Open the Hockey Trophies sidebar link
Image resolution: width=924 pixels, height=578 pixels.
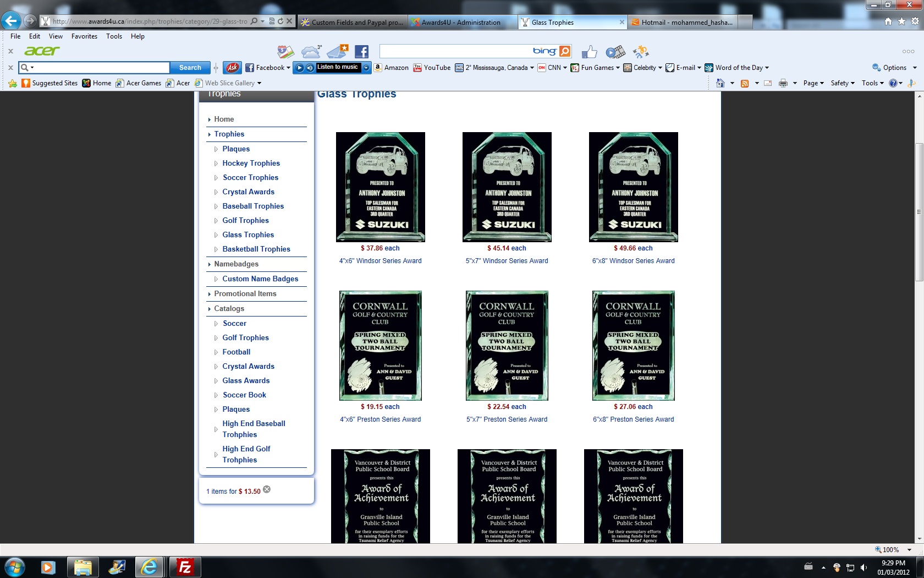251,163
